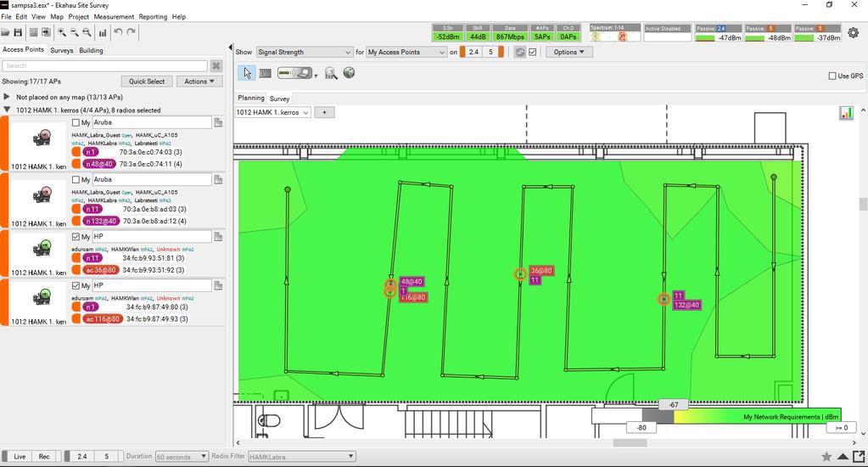868x467 pixels.
Task: Click the zoom in magnifier icon
Action: click(x=61, y=32)
